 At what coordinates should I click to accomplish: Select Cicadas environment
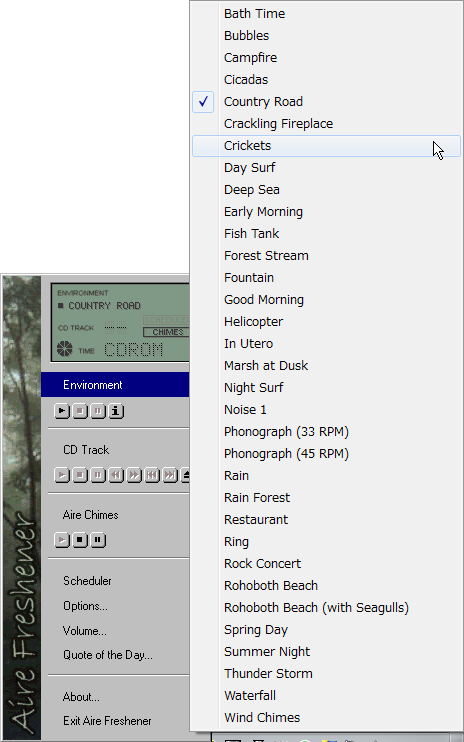(x=326, y=80)
